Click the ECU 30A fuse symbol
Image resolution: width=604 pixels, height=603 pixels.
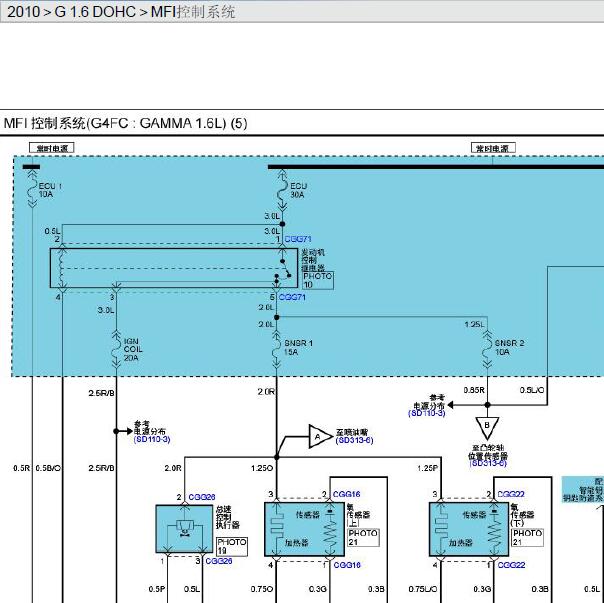283,191
